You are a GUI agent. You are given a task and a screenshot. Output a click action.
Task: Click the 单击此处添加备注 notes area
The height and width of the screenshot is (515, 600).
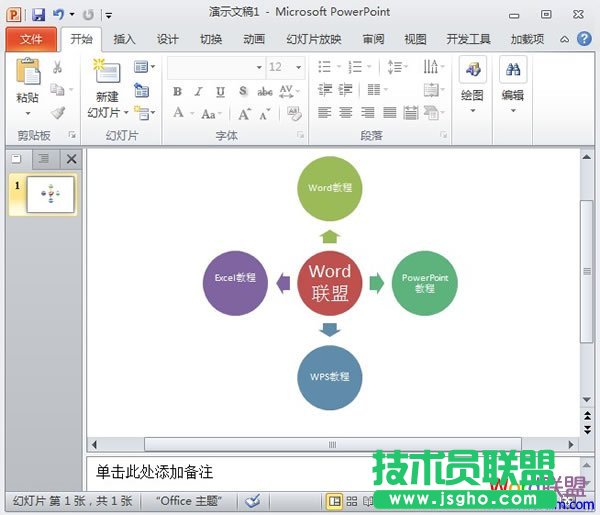point(154,472)
